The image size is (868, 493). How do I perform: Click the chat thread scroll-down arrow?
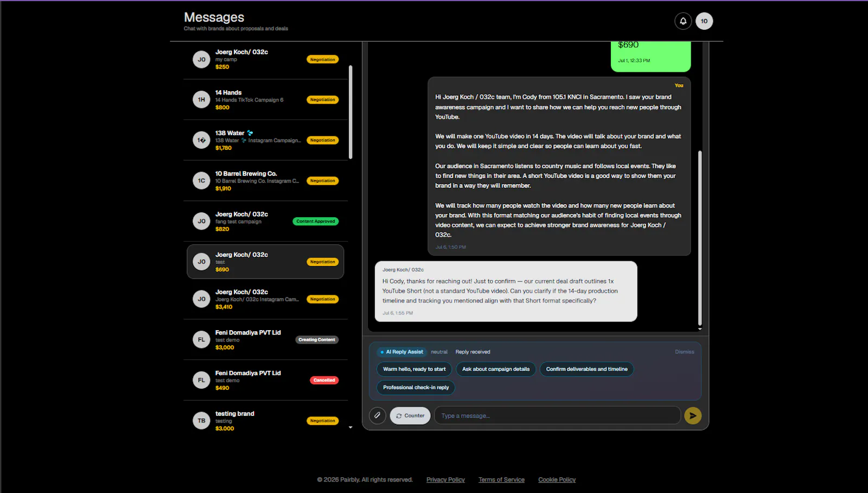click(x=700, y=329)
